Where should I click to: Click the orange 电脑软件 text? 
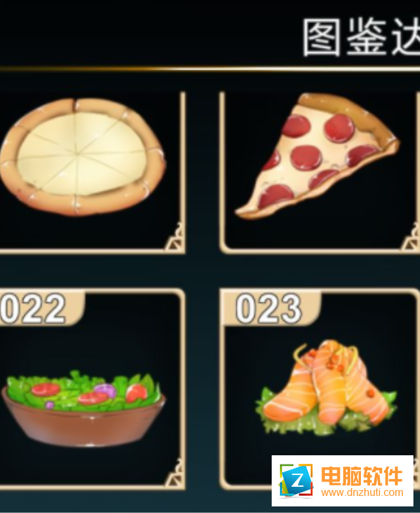point(362,476)
